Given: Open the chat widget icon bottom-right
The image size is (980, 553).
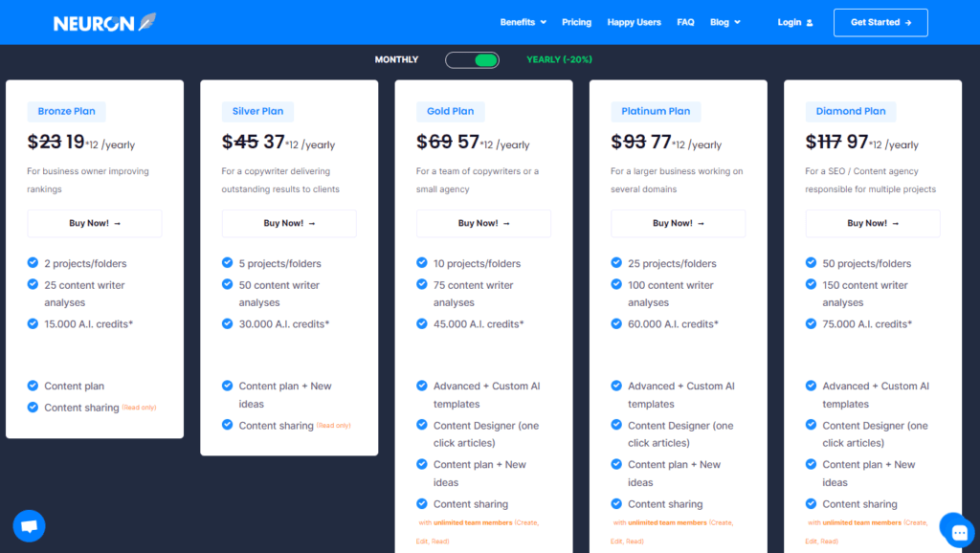Looking at the screenshot, I should point(956,527).
